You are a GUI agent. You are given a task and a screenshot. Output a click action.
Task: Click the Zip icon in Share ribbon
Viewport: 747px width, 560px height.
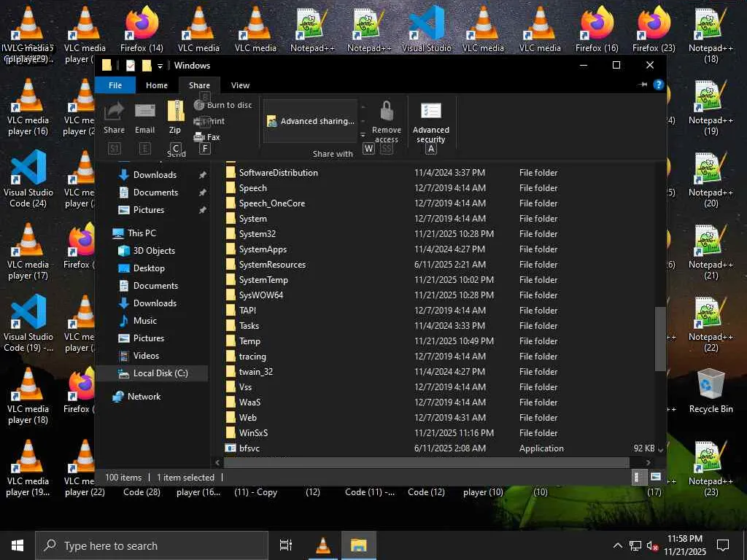pyautogui.click(x=175, y=111)
